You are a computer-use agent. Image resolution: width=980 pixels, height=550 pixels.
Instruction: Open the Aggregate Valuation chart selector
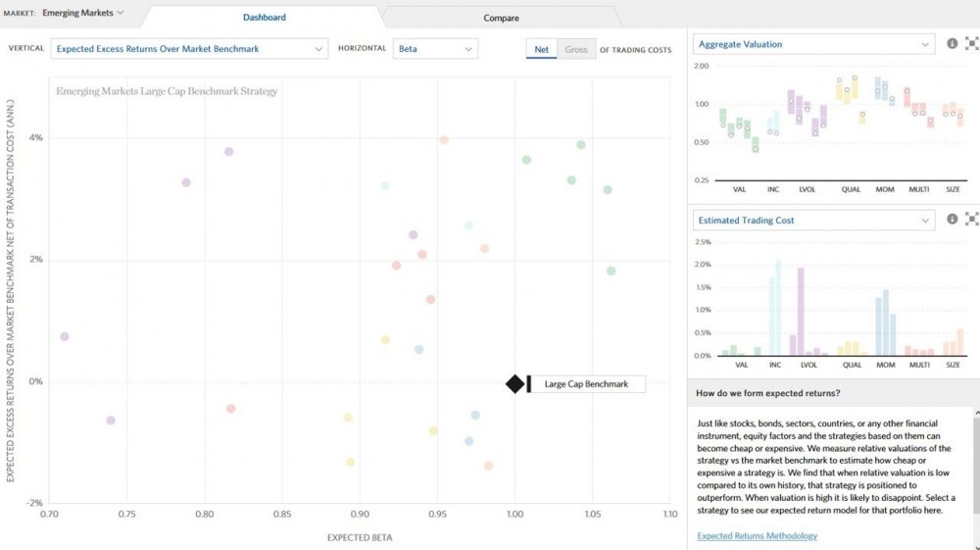813,44
